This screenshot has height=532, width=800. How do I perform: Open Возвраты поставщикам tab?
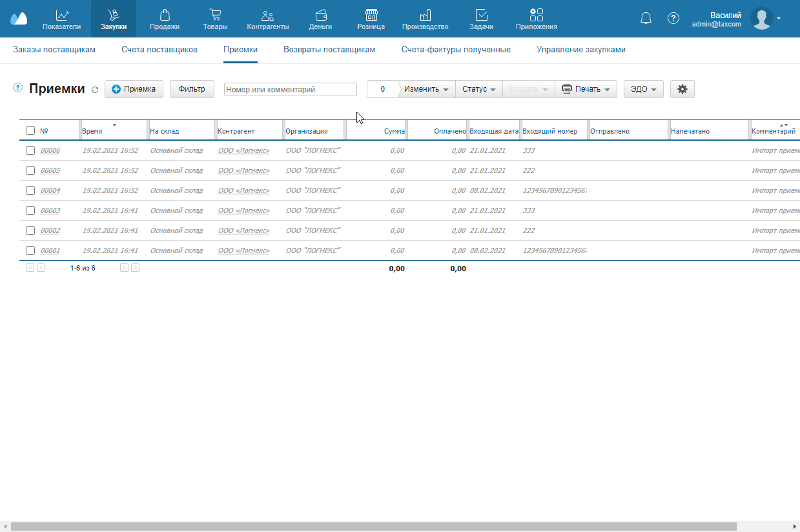[x=329, y=50]
